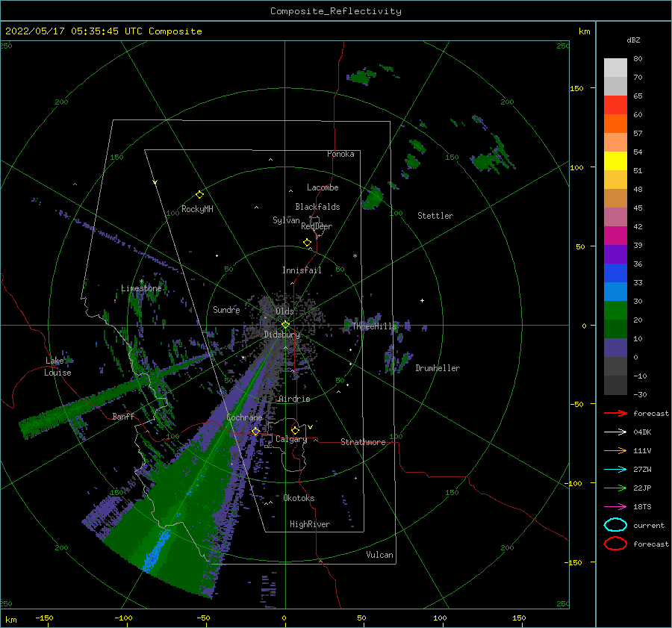
Task: Click the 'current' legend text
Action: click(649, 525)
